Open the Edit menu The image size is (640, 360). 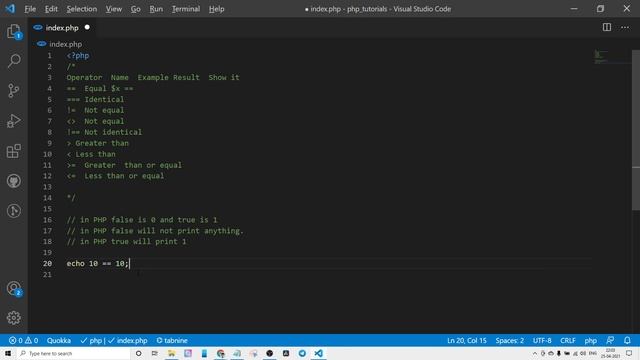pyautogui.click(x=51, y=9)
